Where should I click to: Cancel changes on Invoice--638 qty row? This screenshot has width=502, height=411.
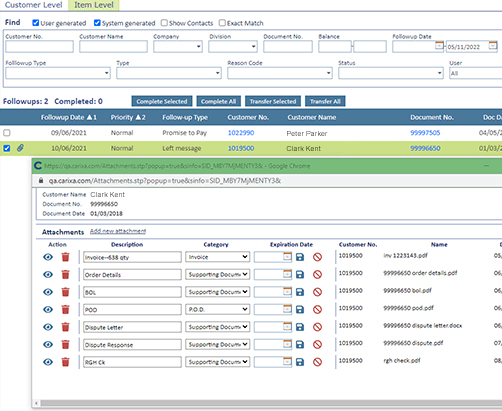tap(317, 257)
